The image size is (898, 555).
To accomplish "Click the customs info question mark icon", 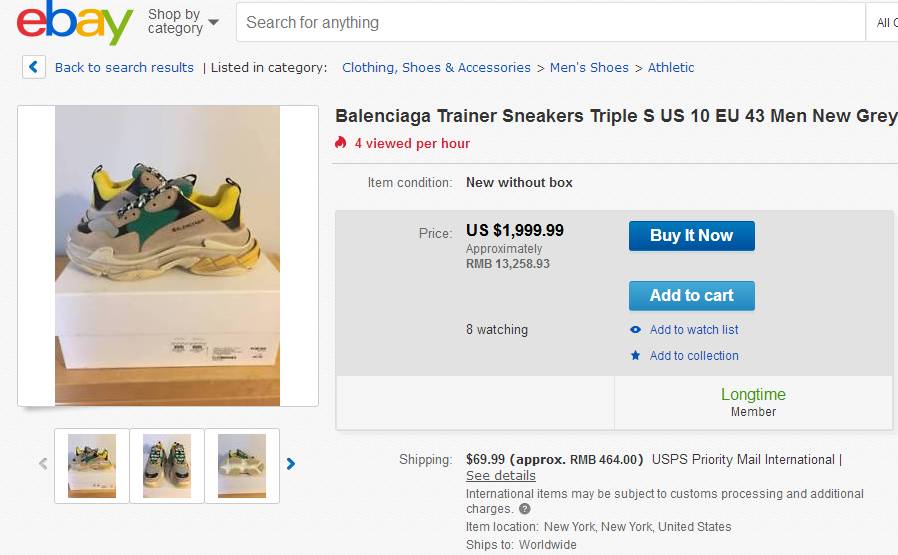I will click(x=525, y=509).
